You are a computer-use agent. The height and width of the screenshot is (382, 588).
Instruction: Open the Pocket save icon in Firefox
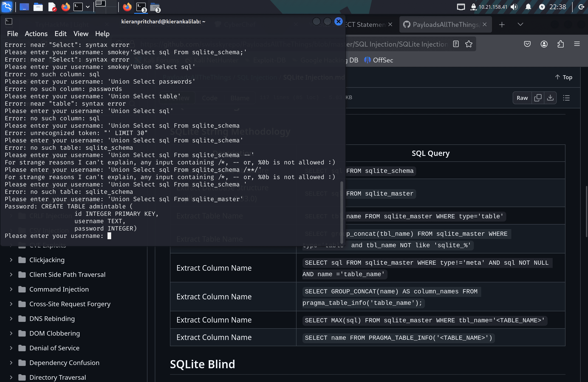click(x=527, y=44)
